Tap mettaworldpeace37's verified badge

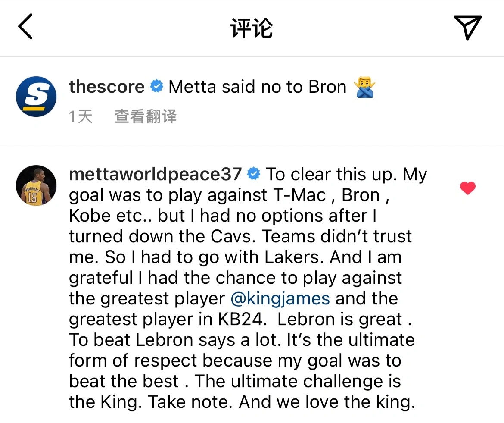[x=254, y=174]
